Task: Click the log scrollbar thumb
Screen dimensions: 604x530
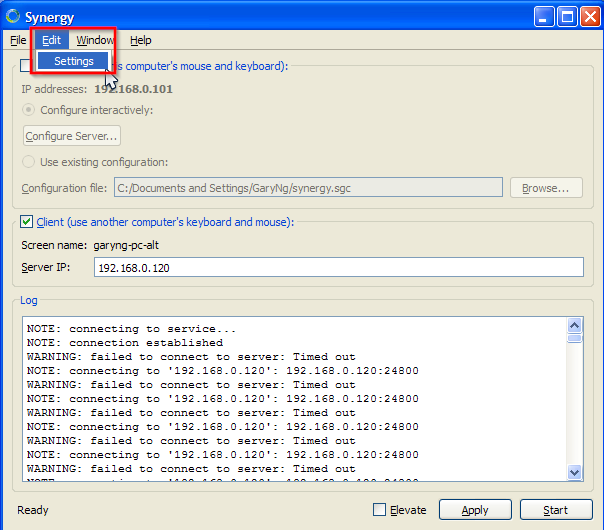Action: click(575, 339)
